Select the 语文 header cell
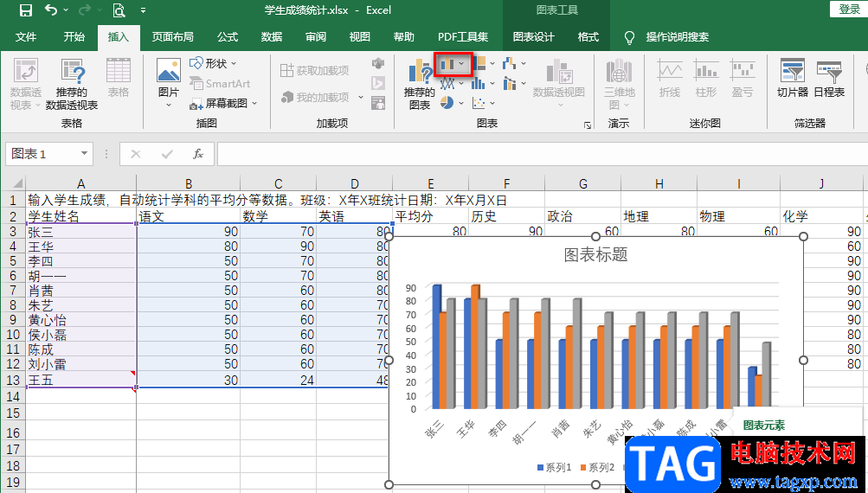This screenshot has width=868, height=493. pyautogui.click(x=188, y=216)
